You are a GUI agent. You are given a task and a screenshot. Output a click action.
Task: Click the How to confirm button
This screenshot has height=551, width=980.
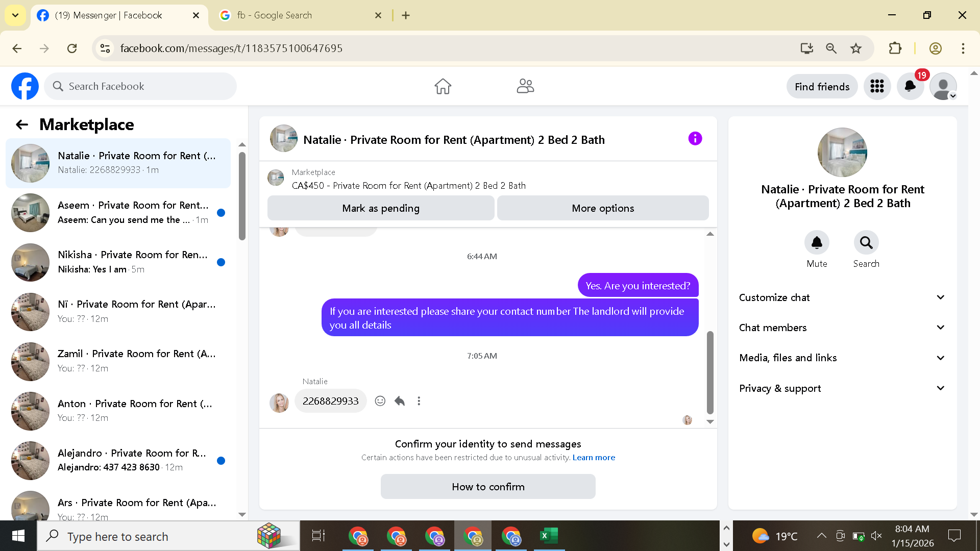488,487
